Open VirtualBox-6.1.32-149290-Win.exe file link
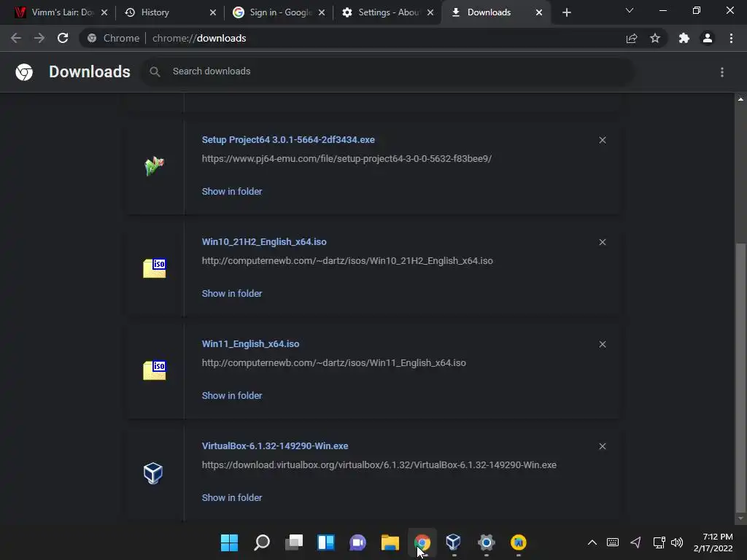This screenshot has width=747, height=560. click(x=275, y=446)
